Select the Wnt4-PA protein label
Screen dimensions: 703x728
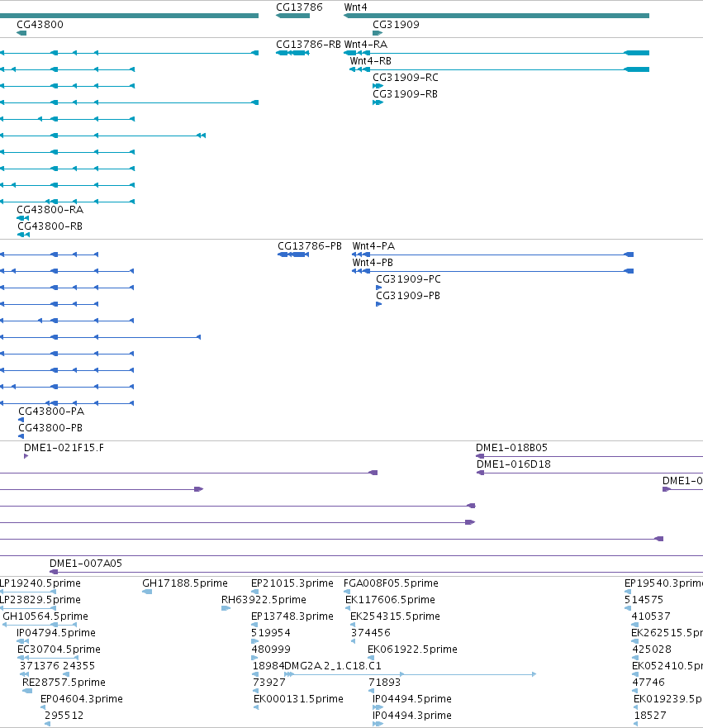coord(373,246)
